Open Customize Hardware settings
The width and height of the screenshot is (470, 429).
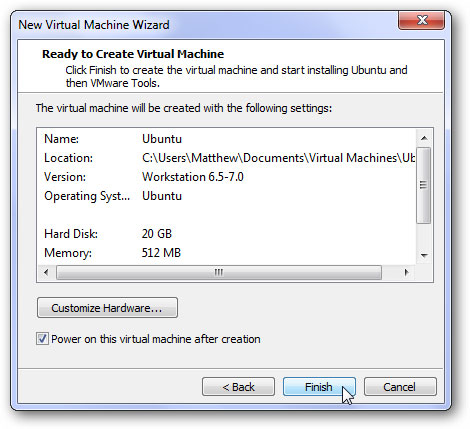click(107, 308)
